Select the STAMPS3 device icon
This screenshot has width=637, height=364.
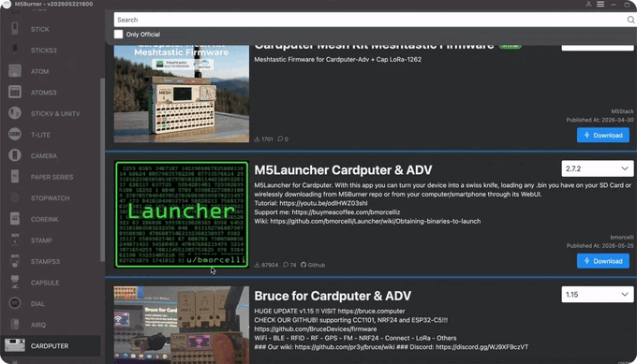click(15, 261)
